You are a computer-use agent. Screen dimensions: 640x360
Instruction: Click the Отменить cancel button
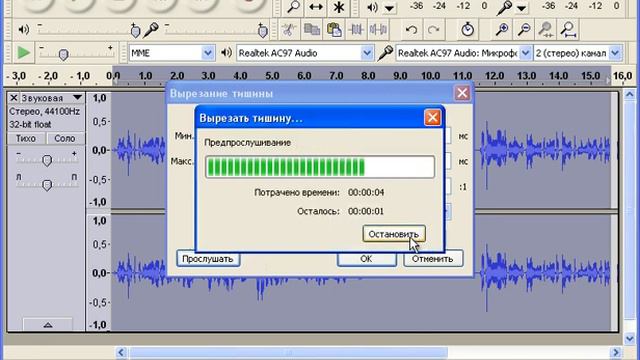tap(433, 259)
